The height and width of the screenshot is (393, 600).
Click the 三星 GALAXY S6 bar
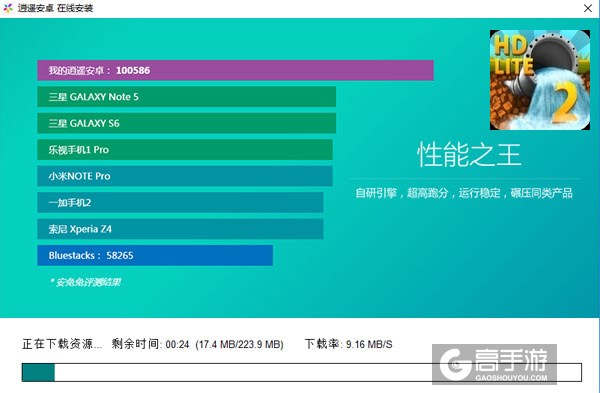(x=186, y=123)
